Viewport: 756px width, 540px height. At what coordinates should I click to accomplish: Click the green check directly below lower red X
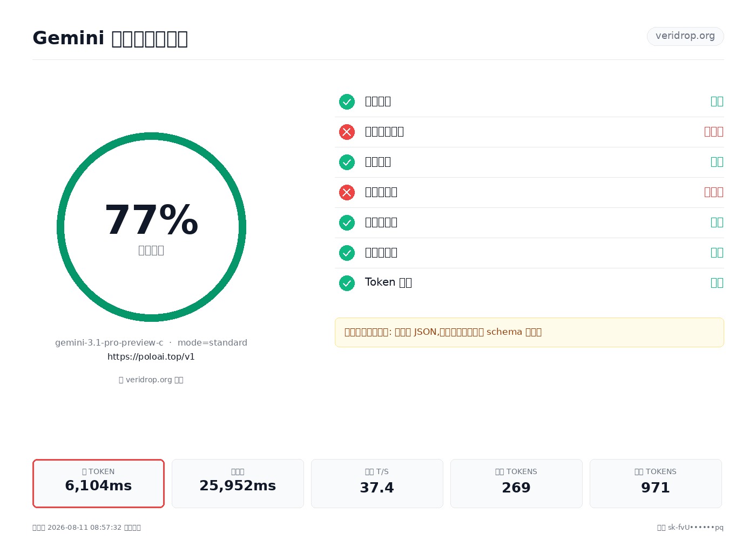click(x=347, y=222)
